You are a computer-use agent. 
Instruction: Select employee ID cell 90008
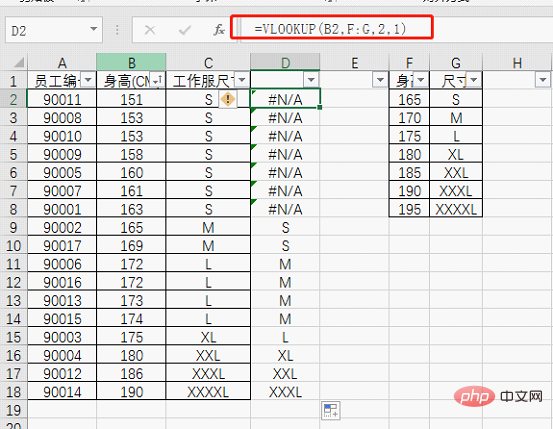coord(62,118)
